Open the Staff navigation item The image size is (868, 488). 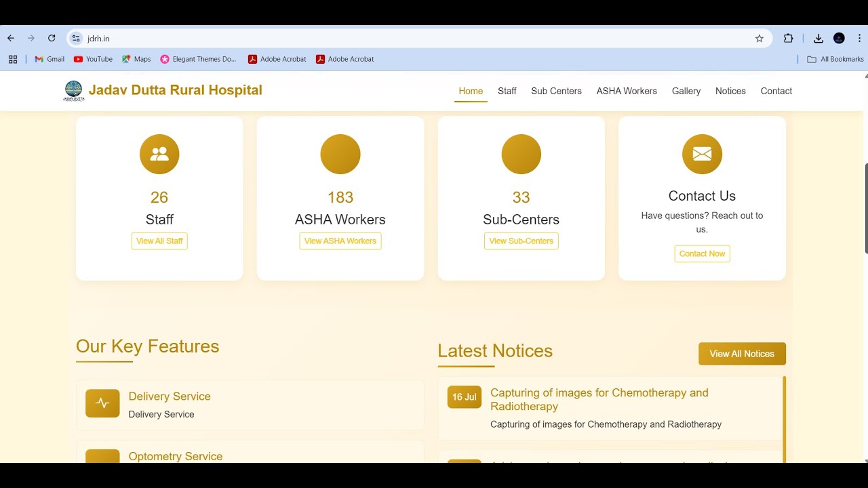pyautogui.click(x=507, y=91)
